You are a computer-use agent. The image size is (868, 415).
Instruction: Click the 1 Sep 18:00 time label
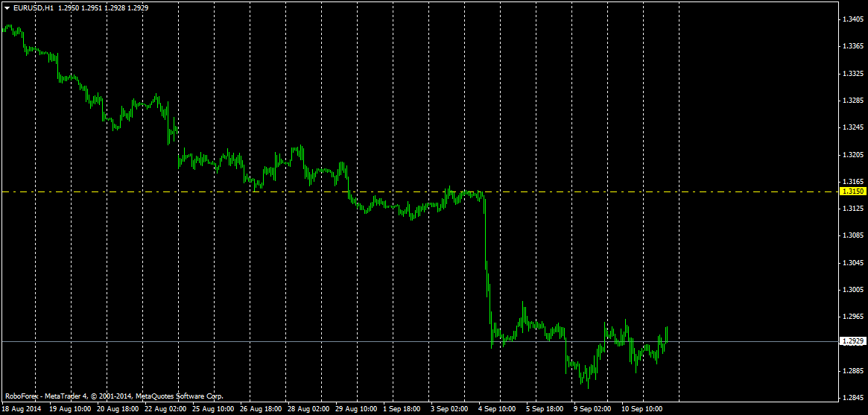402,410
